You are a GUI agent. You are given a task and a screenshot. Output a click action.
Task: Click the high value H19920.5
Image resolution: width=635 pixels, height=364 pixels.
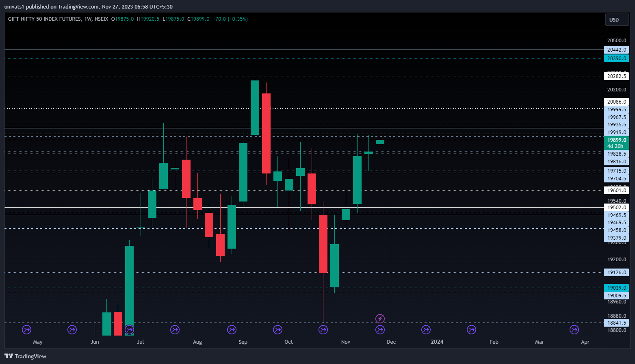(148, 19)
